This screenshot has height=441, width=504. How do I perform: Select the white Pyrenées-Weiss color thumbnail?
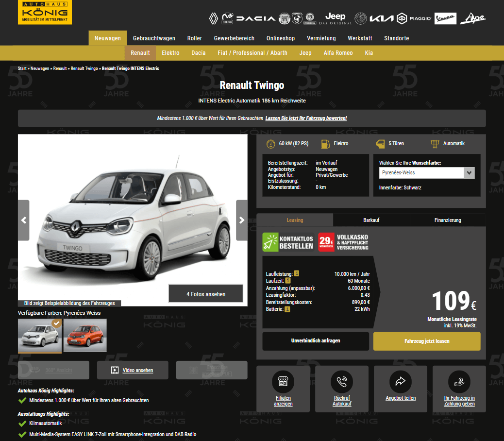39,335
